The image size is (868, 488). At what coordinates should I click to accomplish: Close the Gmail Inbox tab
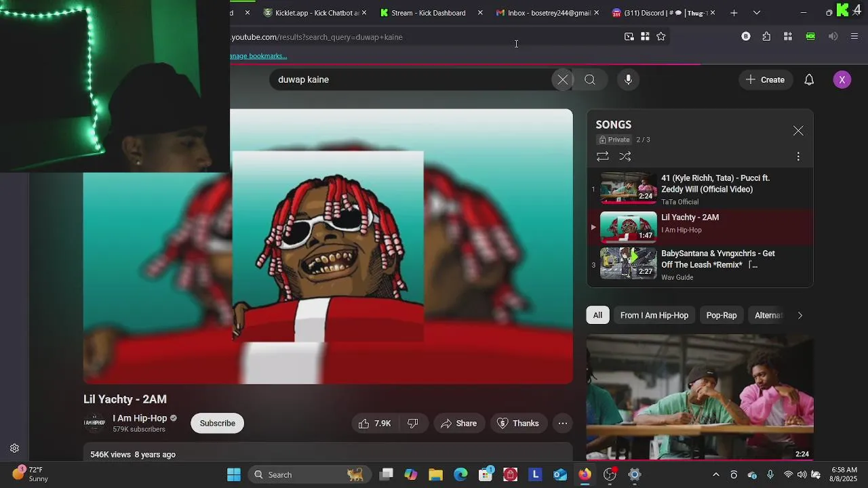(x=596, y=13)
